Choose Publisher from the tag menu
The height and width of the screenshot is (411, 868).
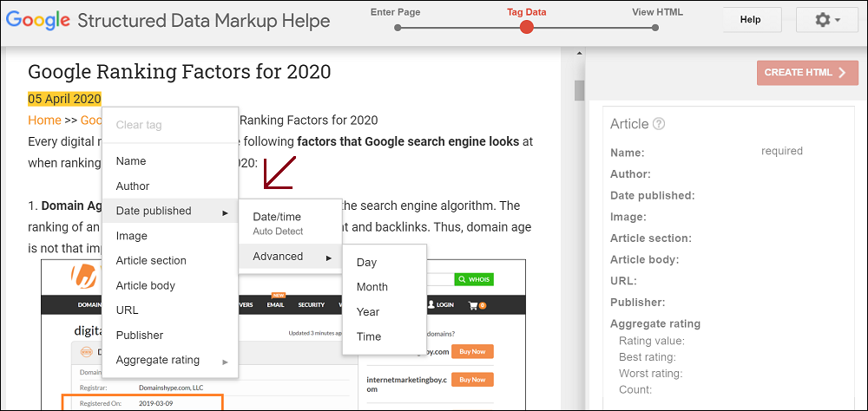coord(170,336)
